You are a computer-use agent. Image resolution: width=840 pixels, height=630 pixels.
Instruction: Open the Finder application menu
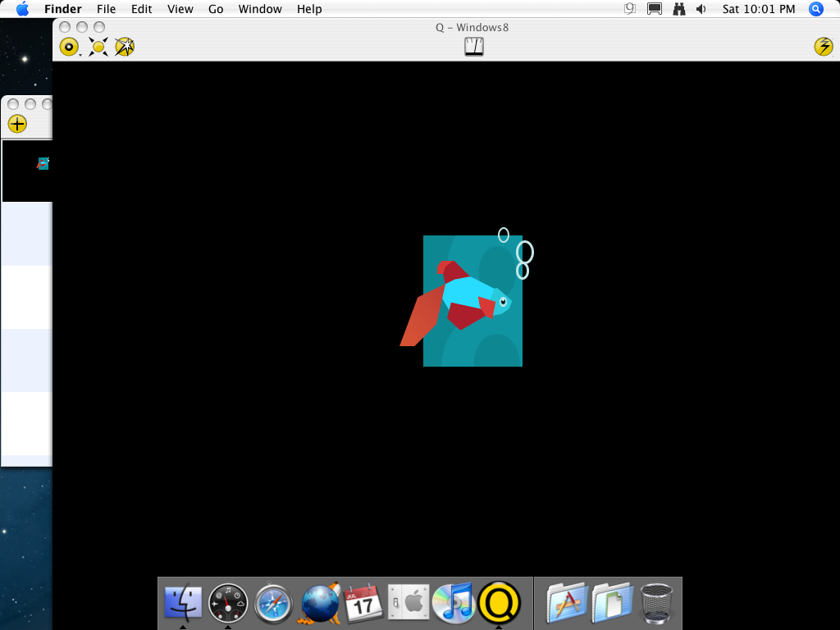62,9
